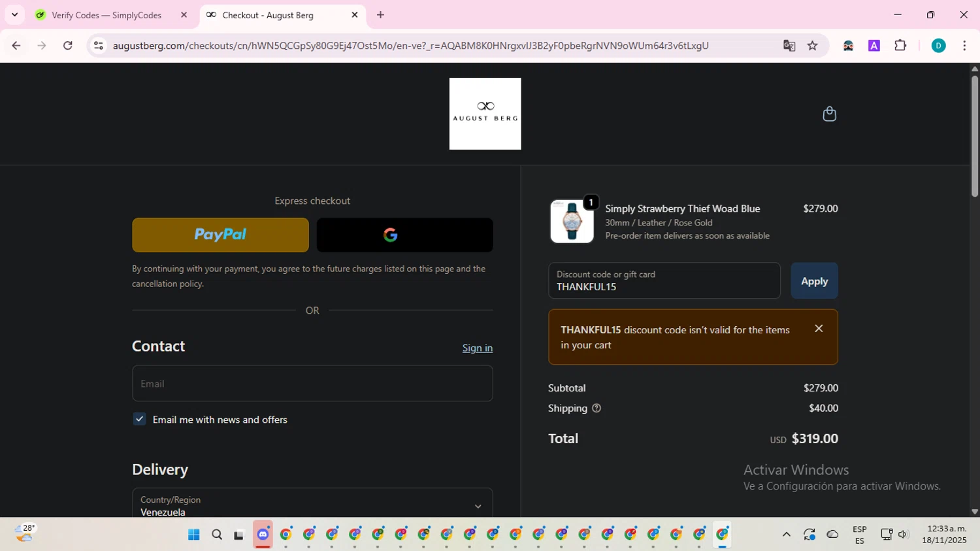The height and width of the screenshot is (551, 980).
Task: Open the shopping bag cart icon
Action: (x=829, y=114)
